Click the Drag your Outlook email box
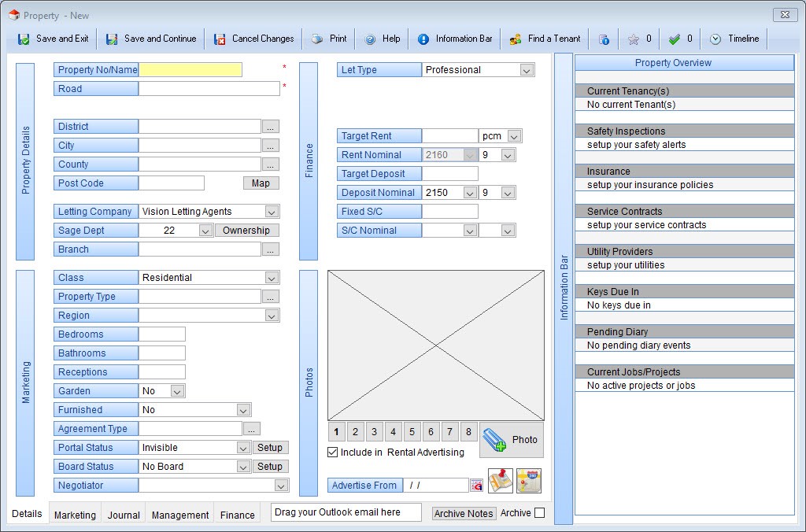Screen dimensions: 806x532 346,512
